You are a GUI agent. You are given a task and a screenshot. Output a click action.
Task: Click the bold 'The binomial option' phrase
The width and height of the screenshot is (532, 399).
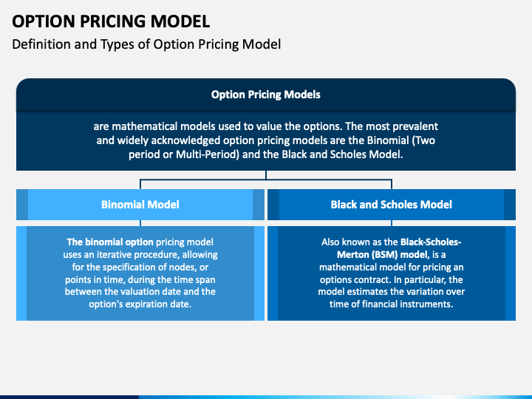(x=110, y=242)
